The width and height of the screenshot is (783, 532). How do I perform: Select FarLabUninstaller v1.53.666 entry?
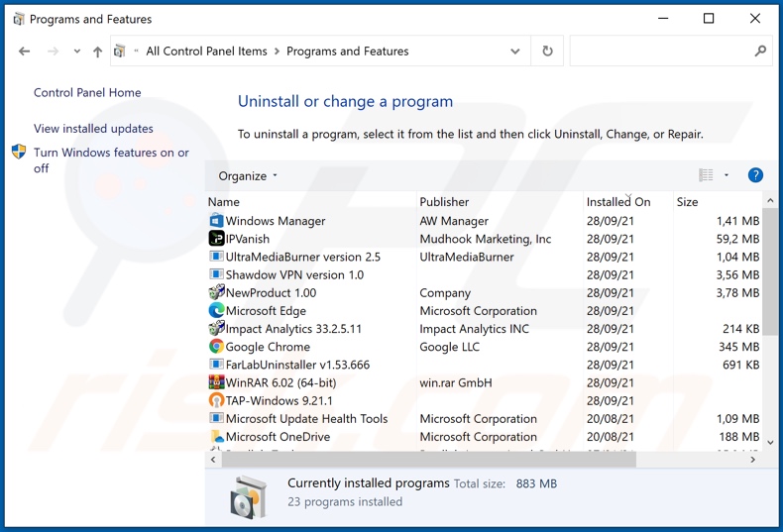pyautogui.click(x=484, y=365)
